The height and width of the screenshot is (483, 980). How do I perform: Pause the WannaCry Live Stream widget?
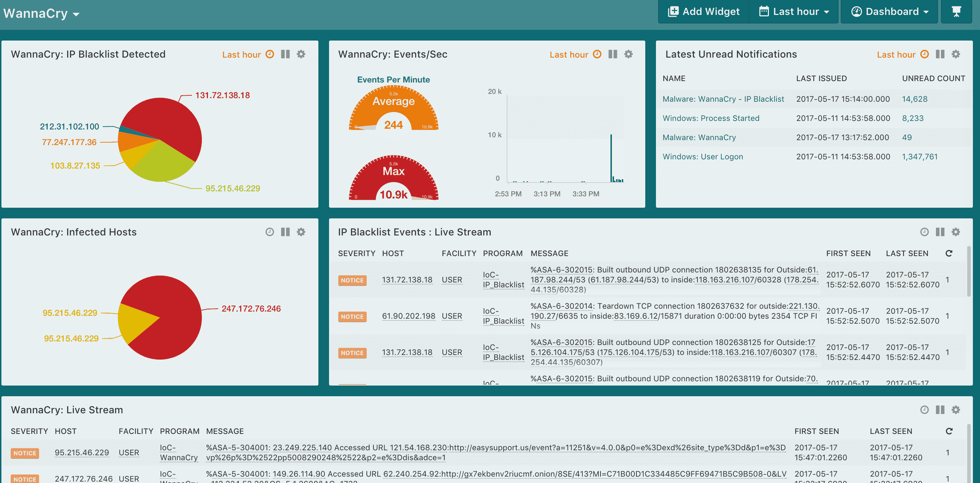point(940,410)
